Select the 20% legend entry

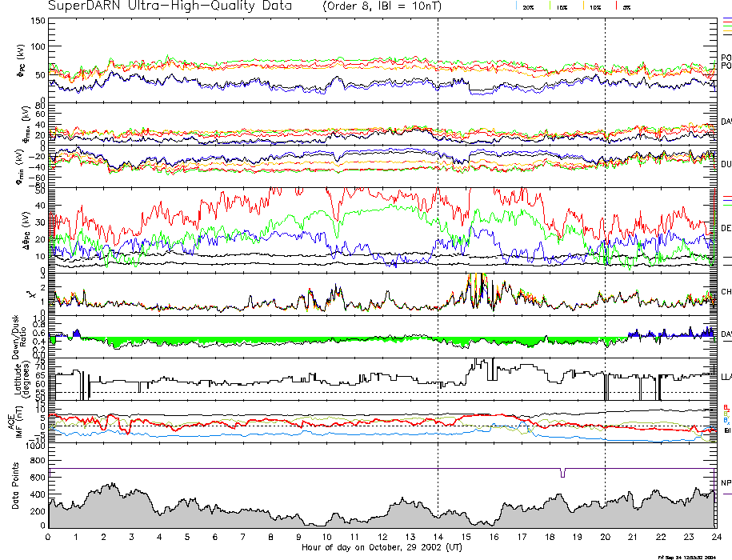point(528,6)
